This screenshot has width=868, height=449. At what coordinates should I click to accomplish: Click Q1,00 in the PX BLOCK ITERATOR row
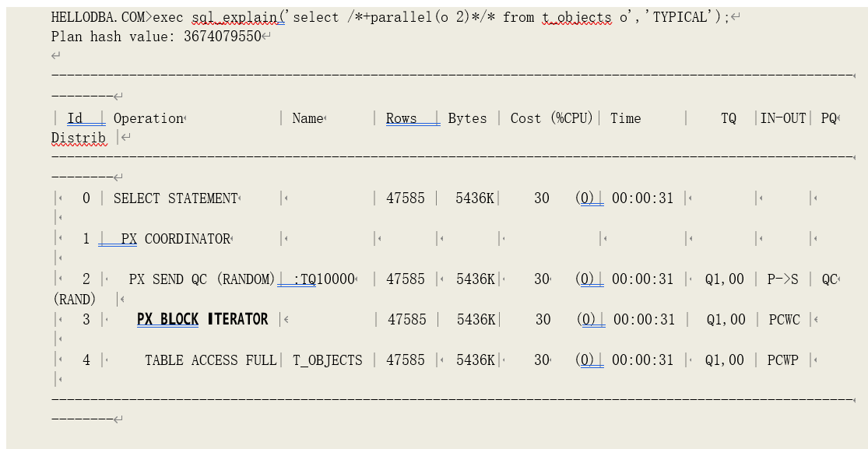[x=726, y=320]
